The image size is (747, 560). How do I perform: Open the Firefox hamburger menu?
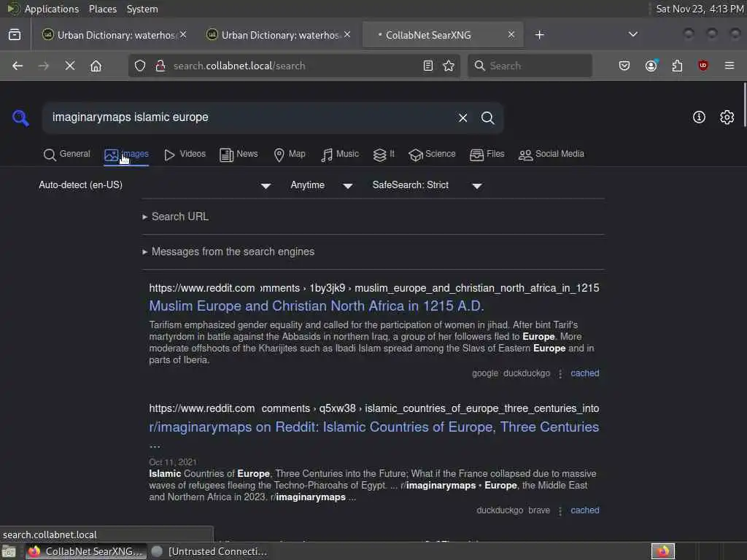tap(729, 66)
